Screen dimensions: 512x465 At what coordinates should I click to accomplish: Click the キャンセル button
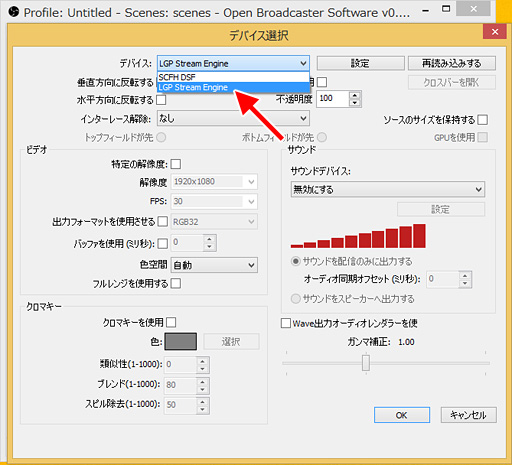tap(468, 415)
